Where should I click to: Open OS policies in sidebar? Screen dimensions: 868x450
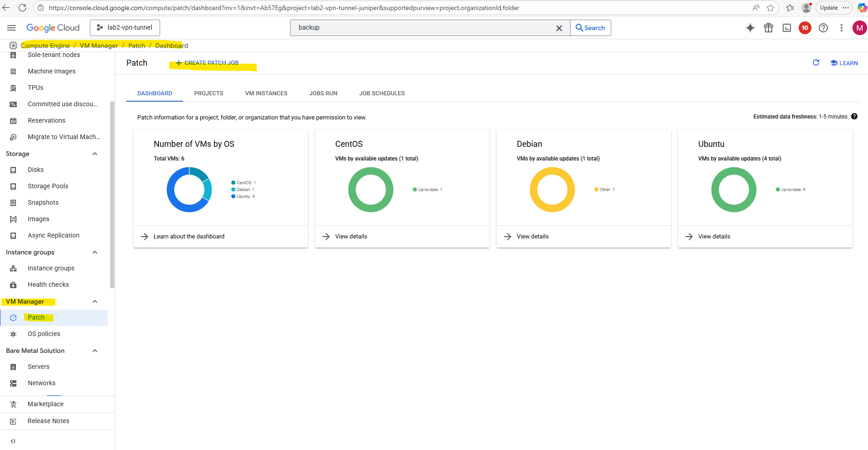[44, 334]
